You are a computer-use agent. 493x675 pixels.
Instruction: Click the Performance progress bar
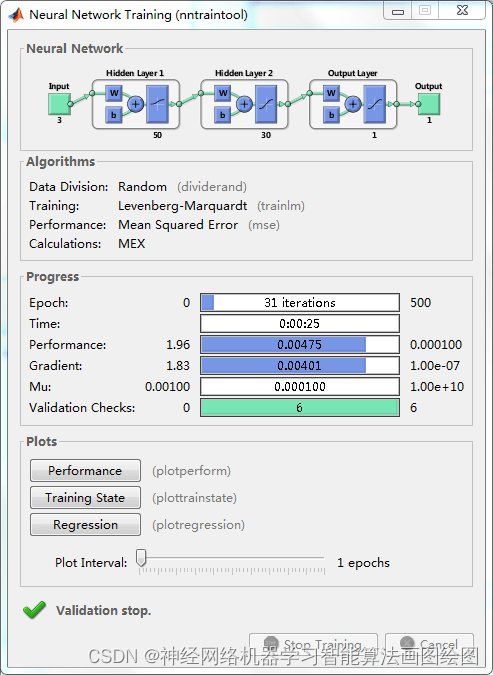tap(300, 344)
